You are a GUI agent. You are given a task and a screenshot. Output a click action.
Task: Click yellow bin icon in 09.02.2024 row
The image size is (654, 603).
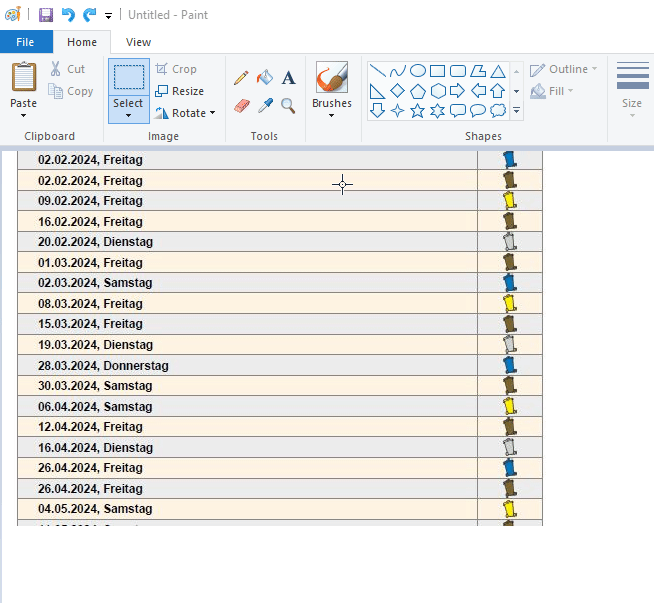point(510,201)
